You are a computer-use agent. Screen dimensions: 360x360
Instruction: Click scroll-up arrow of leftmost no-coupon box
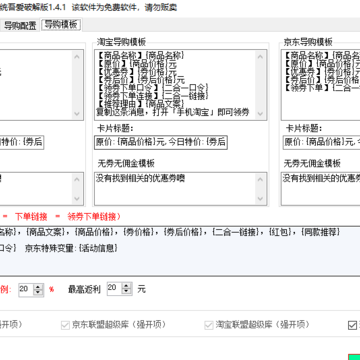77,179
